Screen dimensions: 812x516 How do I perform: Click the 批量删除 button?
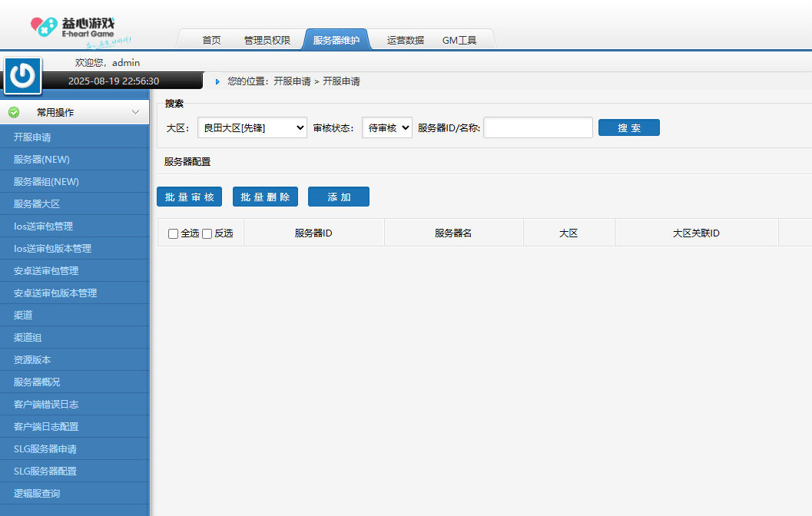tap(265, 197)
